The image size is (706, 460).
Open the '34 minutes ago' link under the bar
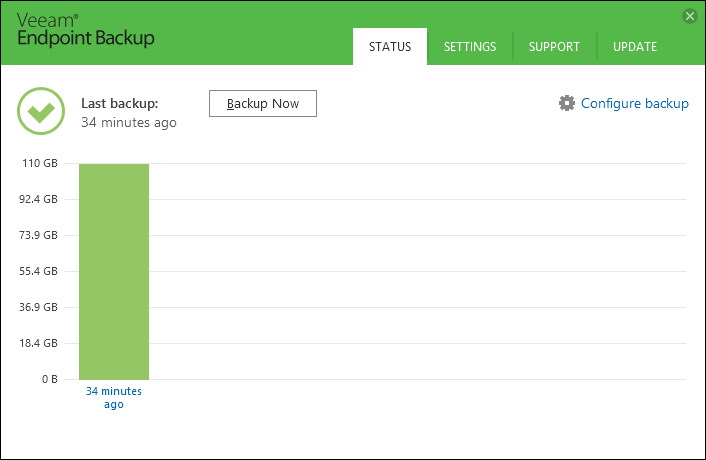tap(114, 397)
